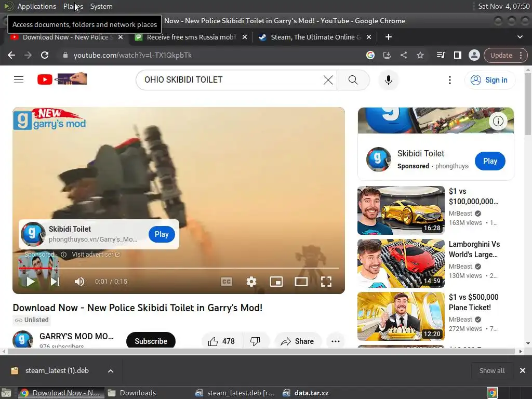Like the video with 478 likes
Screen dimensions: 532x399
[x=221, y=341]
